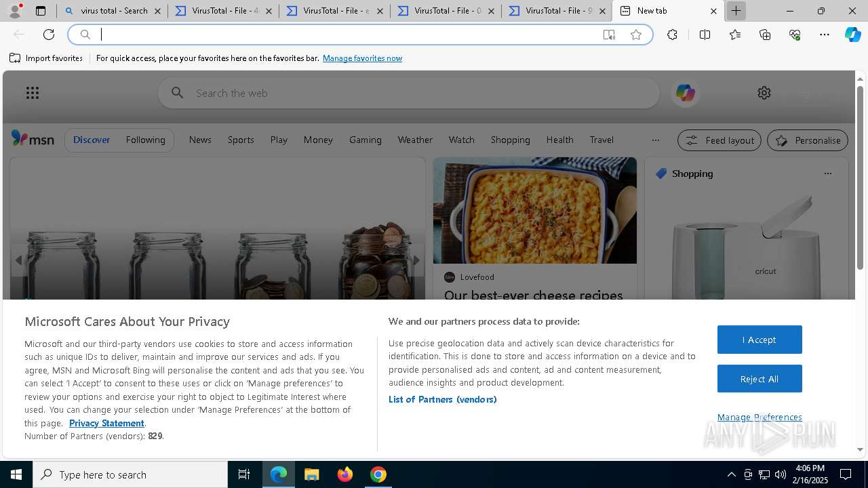Viewport: 868px width, 488px height.
Task: Open the tab actions menu icon
Action: click(x=41, y=11)
